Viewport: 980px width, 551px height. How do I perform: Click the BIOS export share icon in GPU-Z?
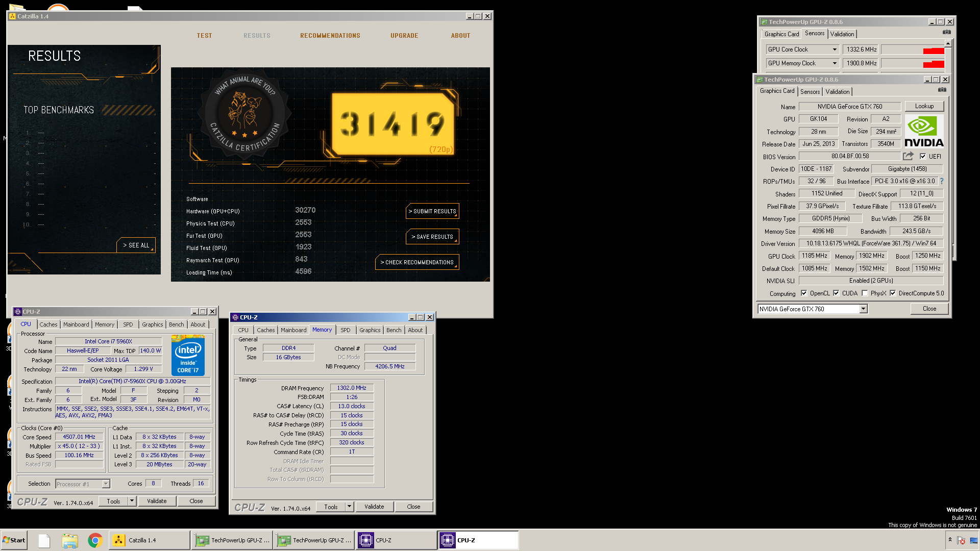click(909, 156)
